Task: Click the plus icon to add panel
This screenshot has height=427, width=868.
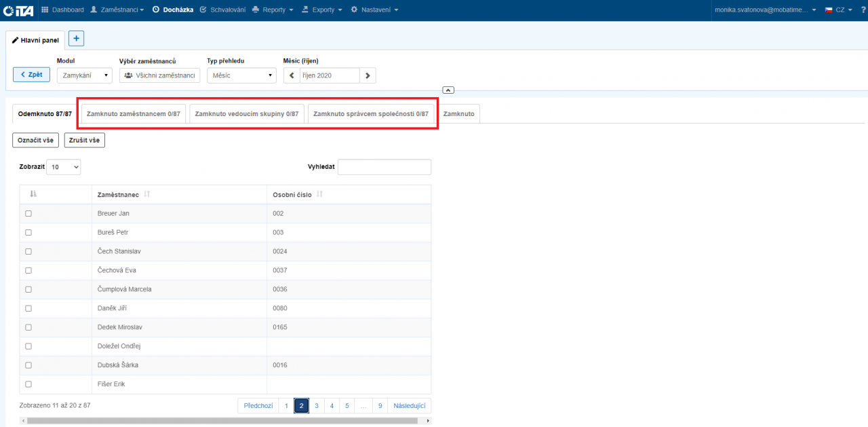Action: click(77, 39)
